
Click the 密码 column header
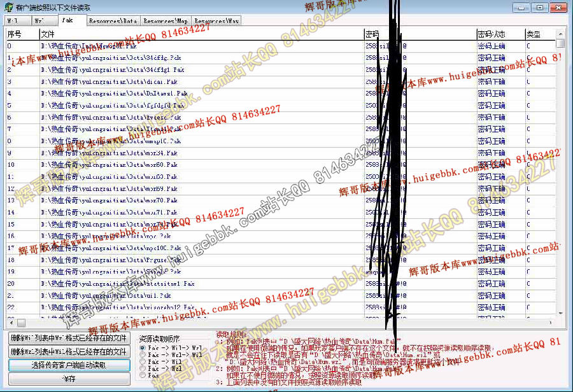coord(421,34)
